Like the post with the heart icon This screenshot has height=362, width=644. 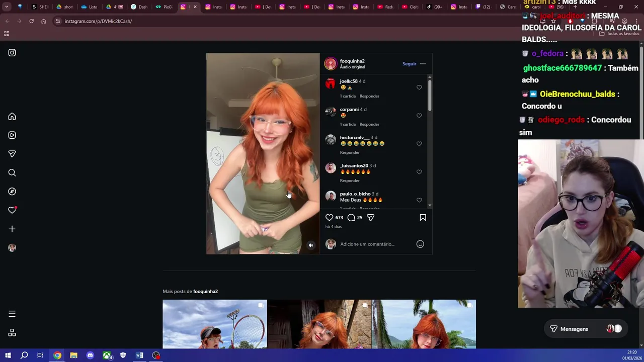[x=329, y=218]
